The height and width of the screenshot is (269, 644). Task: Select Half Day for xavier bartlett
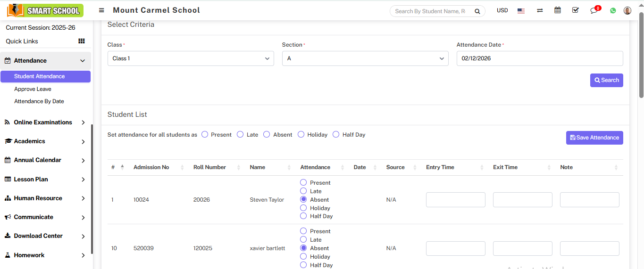pyautogui.click(x=303, y=265)
